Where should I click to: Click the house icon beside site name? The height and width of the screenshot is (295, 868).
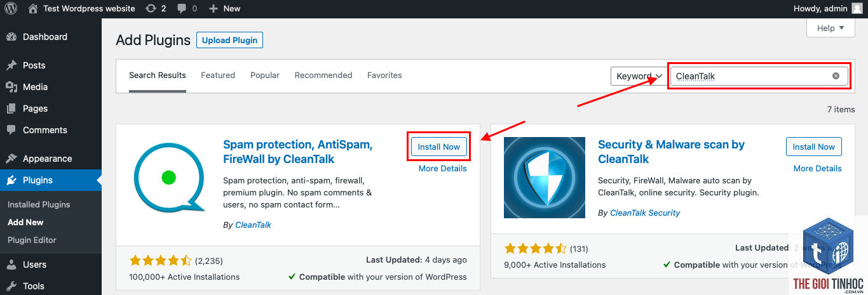33,8
